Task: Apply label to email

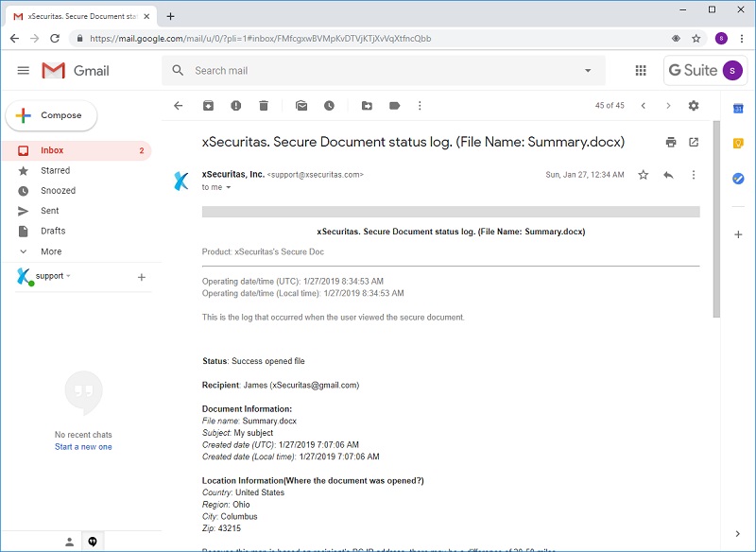Action: click(394, 106)
